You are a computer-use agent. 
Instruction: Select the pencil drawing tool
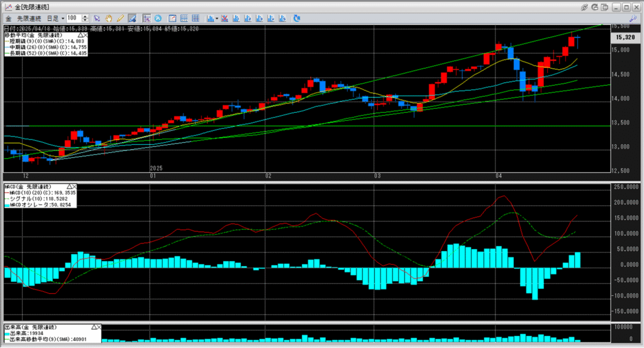click(x=119, y=18)
